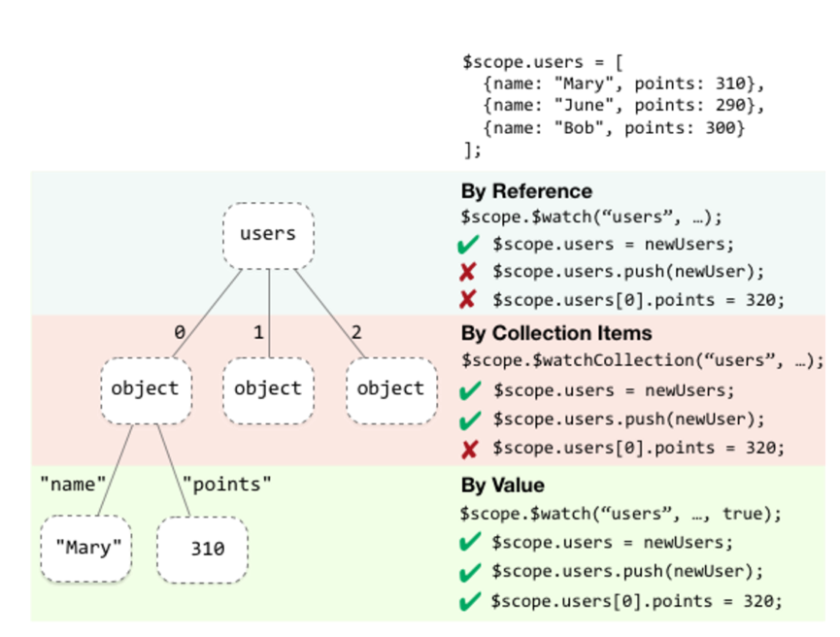Click the "Mary" value node
This screenshot has height=637, width=840.
[86, 549]
